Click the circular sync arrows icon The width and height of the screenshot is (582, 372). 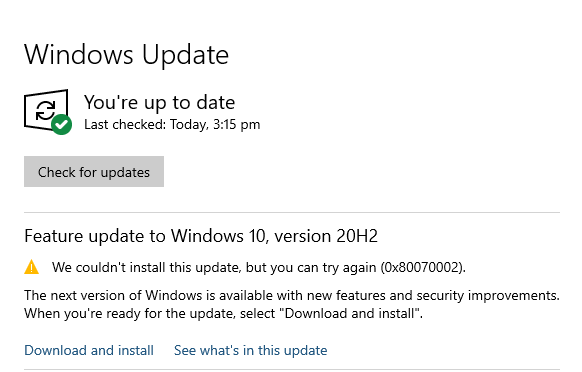point(45,110)
